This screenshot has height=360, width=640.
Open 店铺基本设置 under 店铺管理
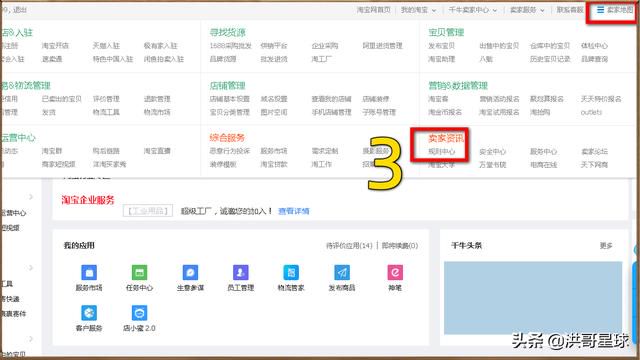click(229, 99)
